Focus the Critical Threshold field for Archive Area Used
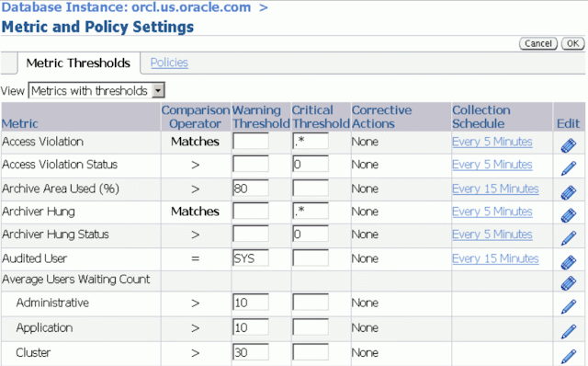Screen dimensions: 588x366 tap(311, 189)
